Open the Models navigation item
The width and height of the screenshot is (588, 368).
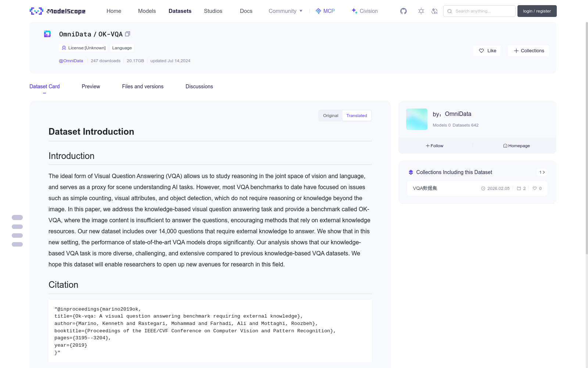click(x=147, y=11)
